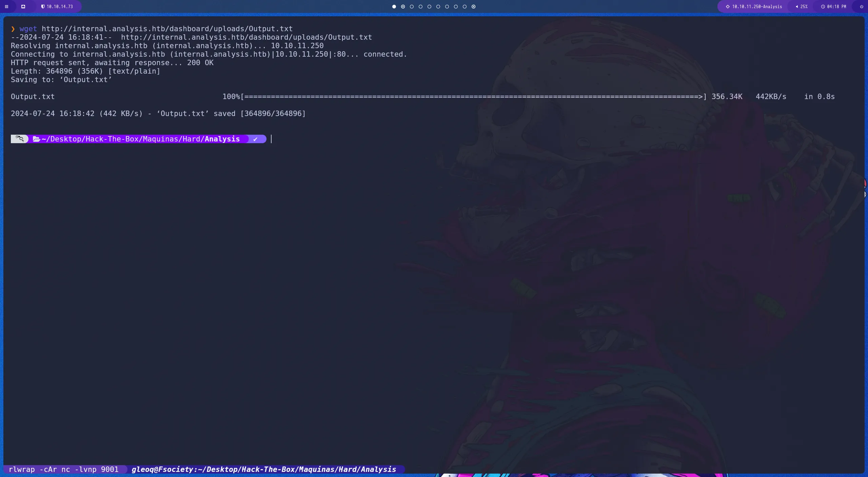The height and width of the screenshot is (477, 868).
Task: Click the volume speaker icon in the panel
Action: [x=797, y=6]
